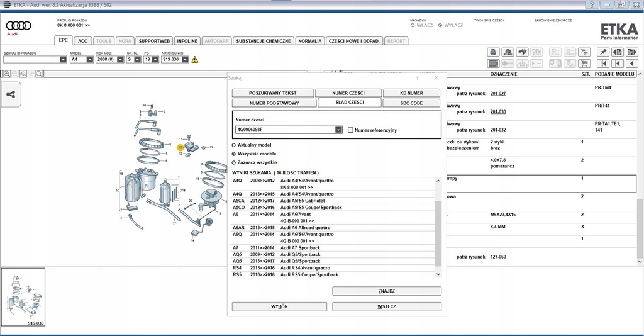Click the skip-back single-bar arrow icon
Screen dimensions: 644x336
[618, 64]
